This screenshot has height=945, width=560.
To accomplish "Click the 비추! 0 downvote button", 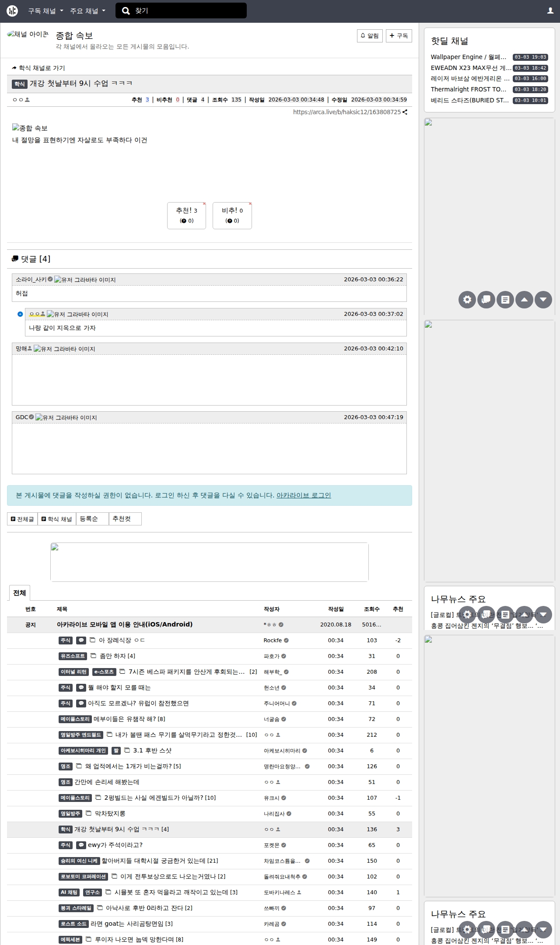I will 232,215.
